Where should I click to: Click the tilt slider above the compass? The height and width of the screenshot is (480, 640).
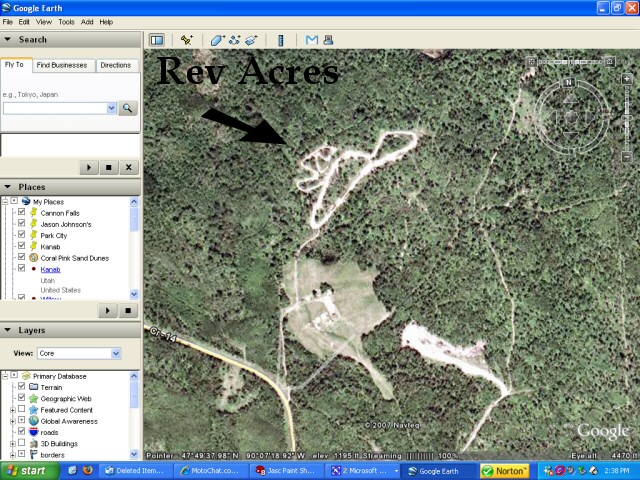[570, 62]
